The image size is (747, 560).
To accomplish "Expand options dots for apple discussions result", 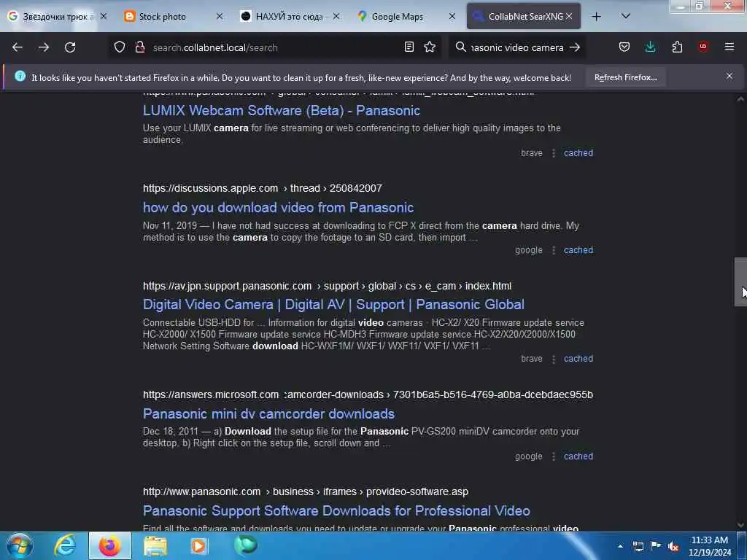I will pos(553,250).
